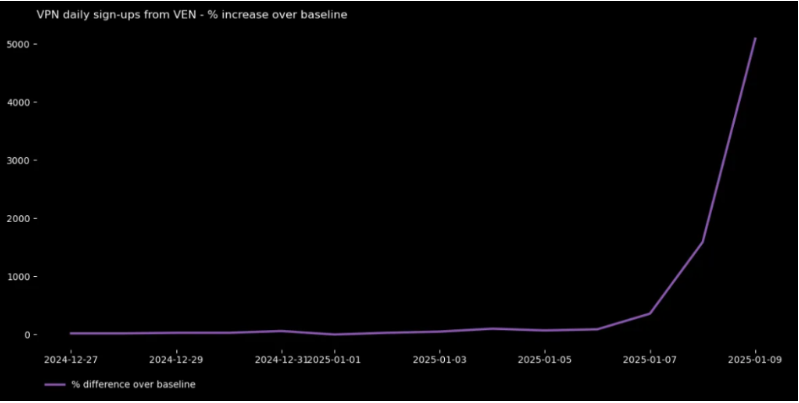799x403 pixels.
Task: Click the '2024-12-29' x-axis date
Action: click(176, 360)
